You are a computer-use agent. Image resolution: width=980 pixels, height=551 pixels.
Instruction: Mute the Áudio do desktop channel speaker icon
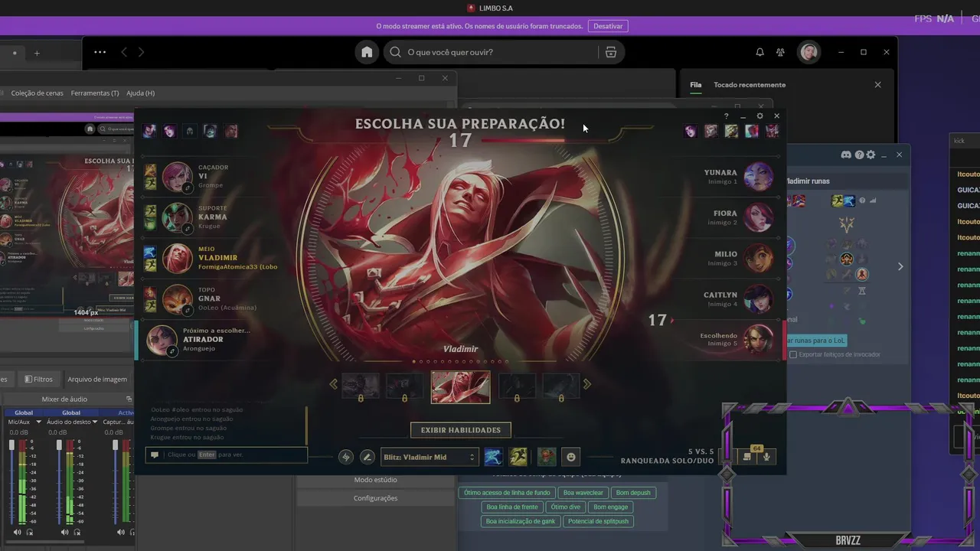tap(64, 532)
